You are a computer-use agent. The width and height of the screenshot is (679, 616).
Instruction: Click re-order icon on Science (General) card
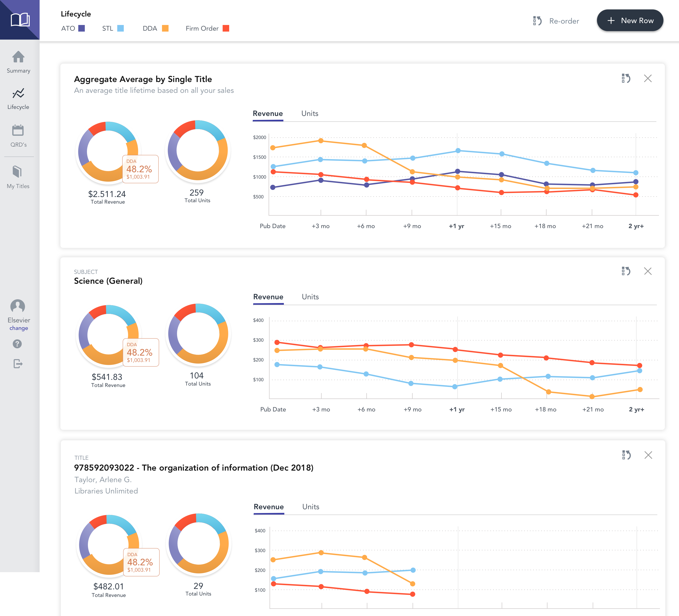coord(626,271)
